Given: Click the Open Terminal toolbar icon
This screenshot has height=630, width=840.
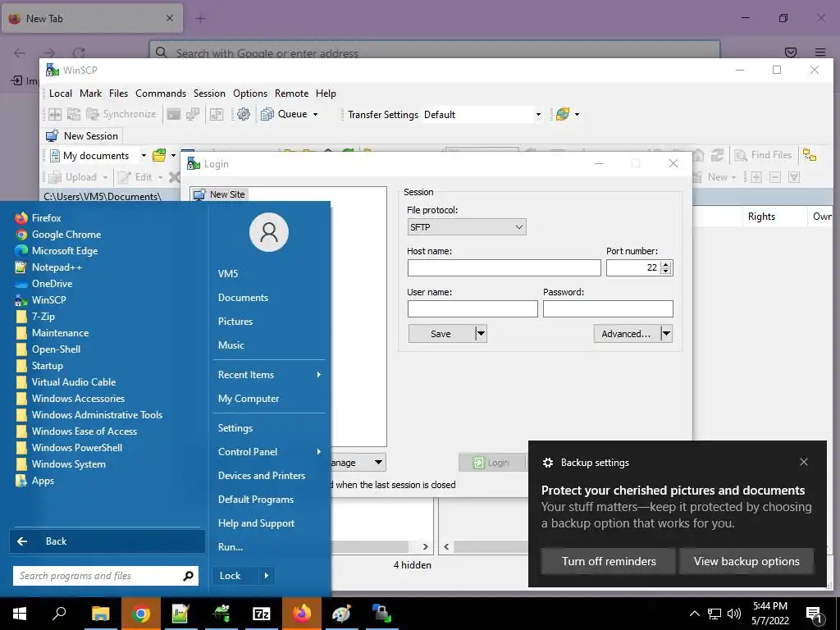Looking at the screenshot, I should coord(174,114).
